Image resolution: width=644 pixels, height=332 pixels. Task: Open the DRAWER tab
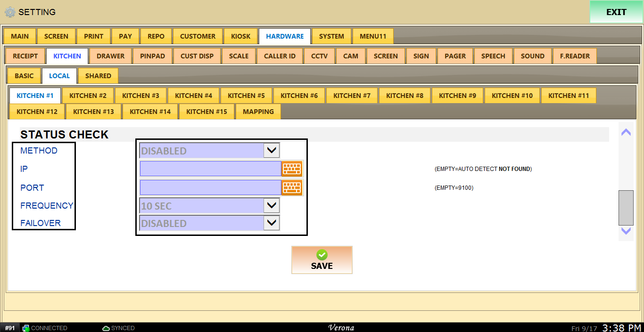[x=111, y=56]
